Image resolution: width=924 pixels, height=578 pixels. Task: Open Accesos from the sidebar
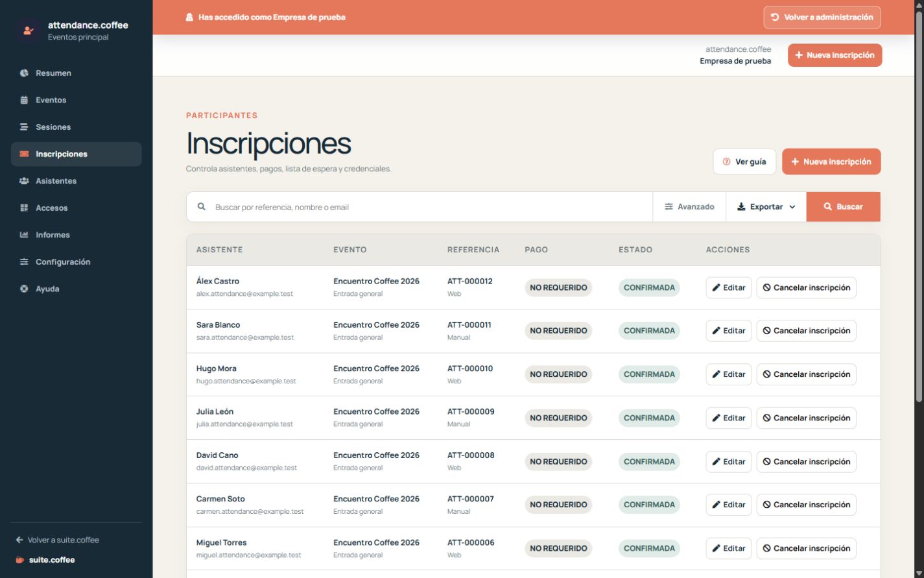(x=76, y=208)
